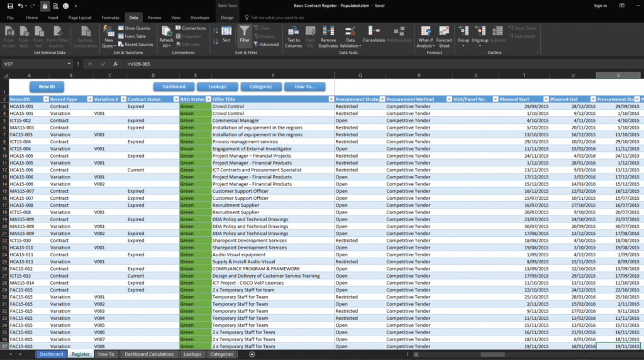
Task: Expand the RAG Status filter dropdown
Action: click(x=207, y=99)
